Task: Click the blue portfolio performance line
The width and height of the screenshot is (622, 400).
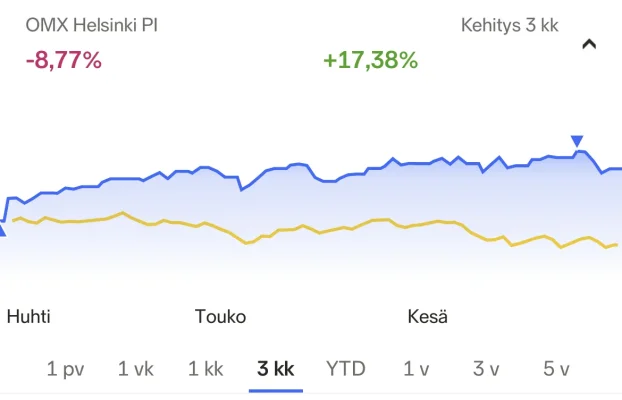Action: coord(300,164)
